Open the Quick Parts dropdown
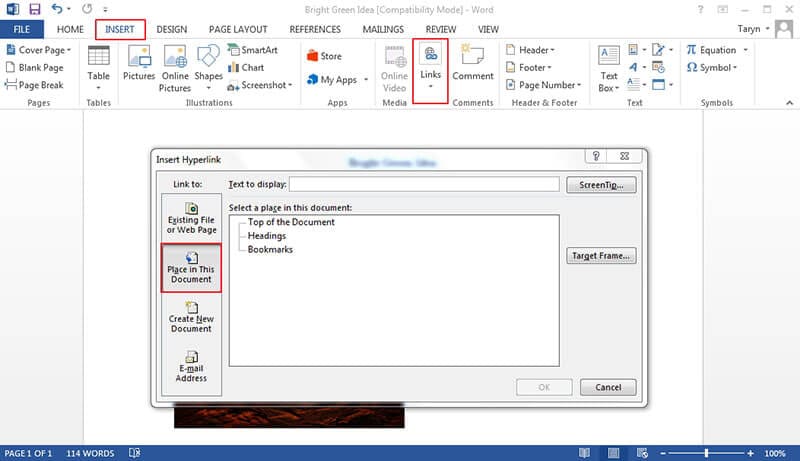800x461 pixels. click(637, 50)
